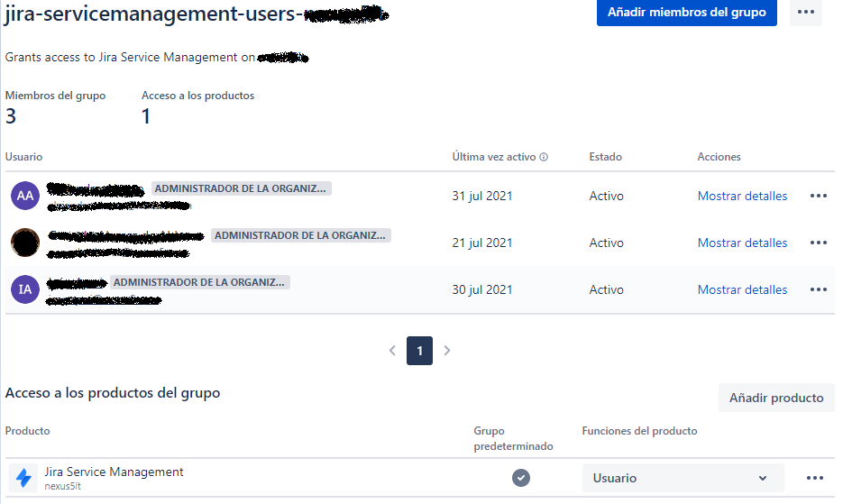843x504 pixels.
Task: Open Mostrar detalles for 31 jul 2021 user
Action: pos(742,196)
